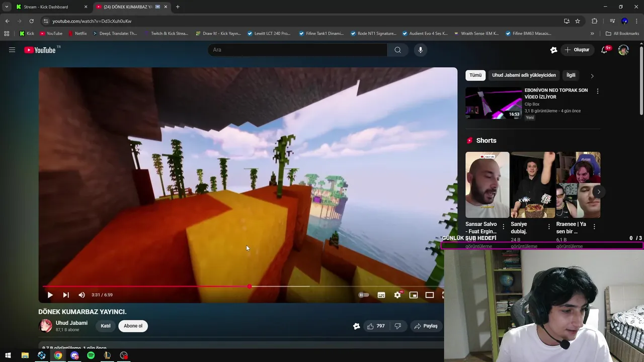Open File Explorer from taskbar
Screen dimensions: 644x362
25,355
